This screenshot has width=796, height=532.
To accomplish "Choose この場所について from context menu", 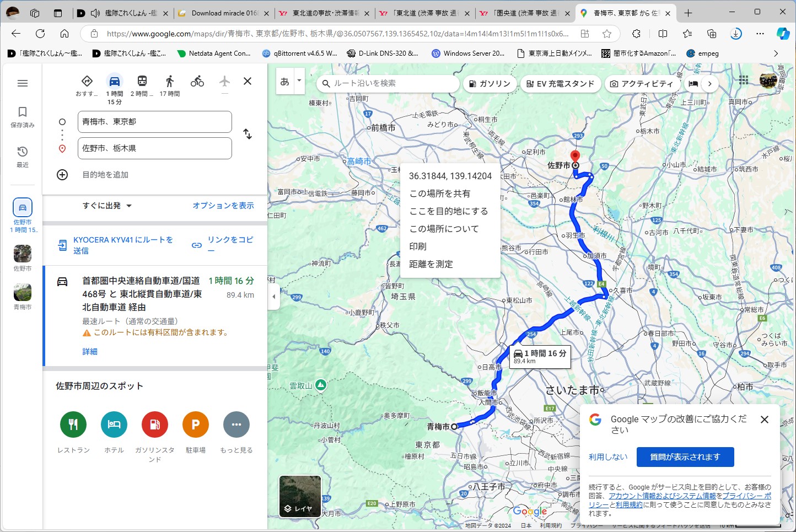I will tap(444, 229).
